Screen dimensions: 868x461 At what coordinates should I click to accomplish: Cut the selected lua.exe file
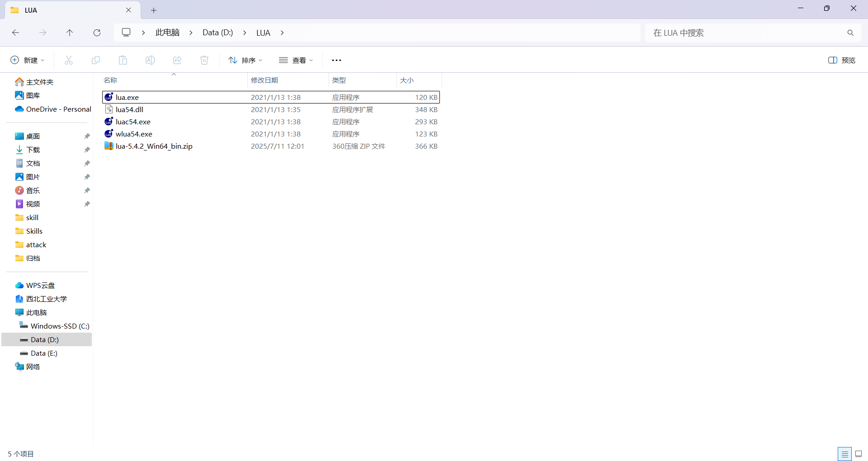(x=68, y=60)
